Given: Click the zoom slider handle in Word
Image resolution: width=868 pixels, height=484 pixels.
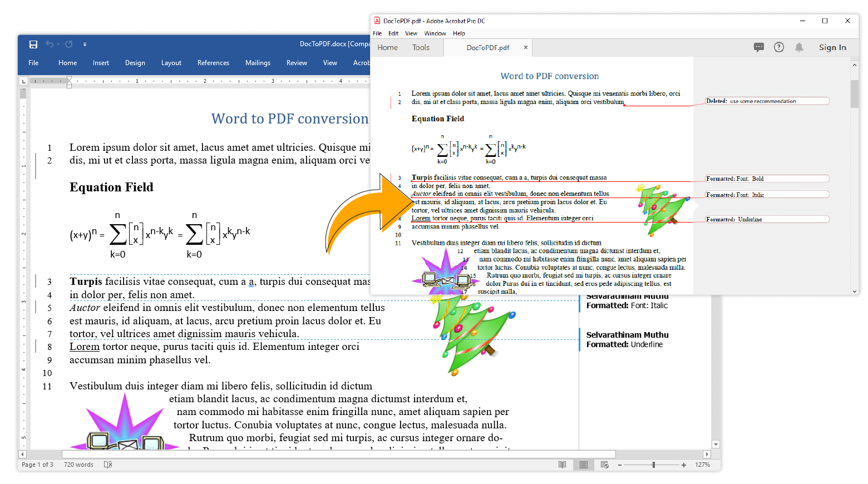Looking at the screenshot, I should tap(654, 465).
